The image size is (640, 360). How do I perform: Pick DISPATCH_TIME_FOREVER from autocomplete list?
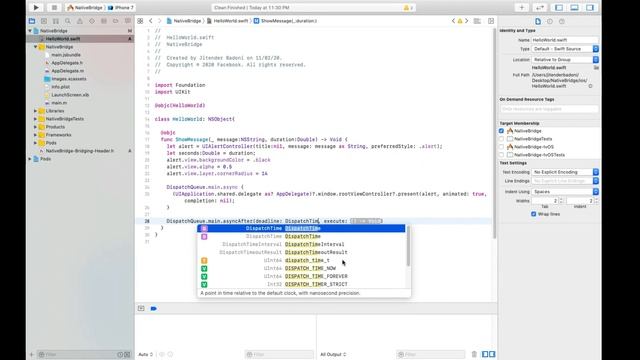(302, 276)
